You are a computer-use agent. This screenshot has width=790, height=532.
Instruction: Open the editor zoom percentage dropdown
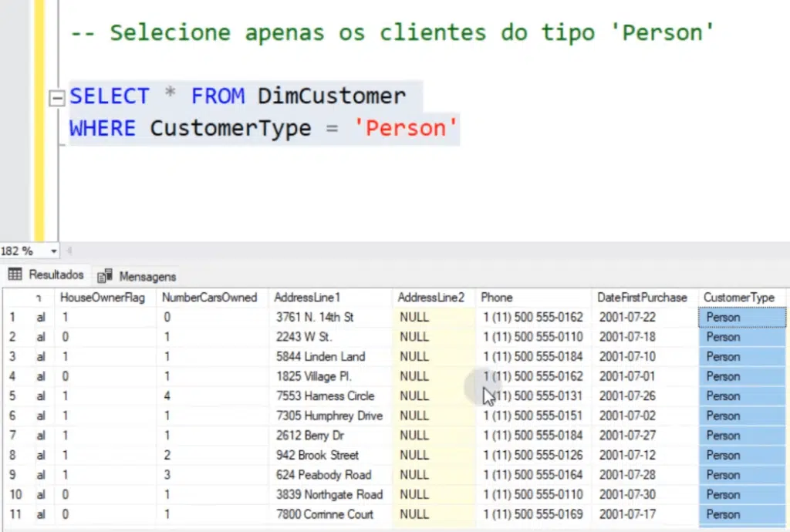coord(53,251)
